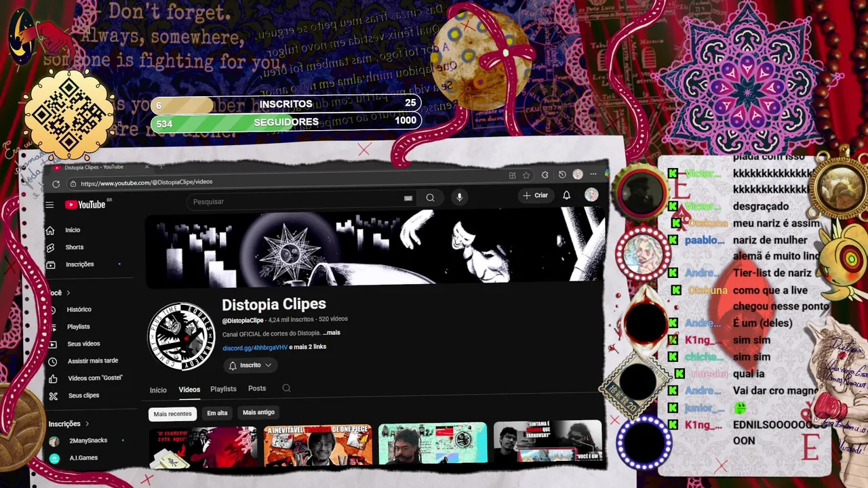Select the Mais recentes filter chip
This screenshot has width=868, height=488.
click(x=172, y=413)
